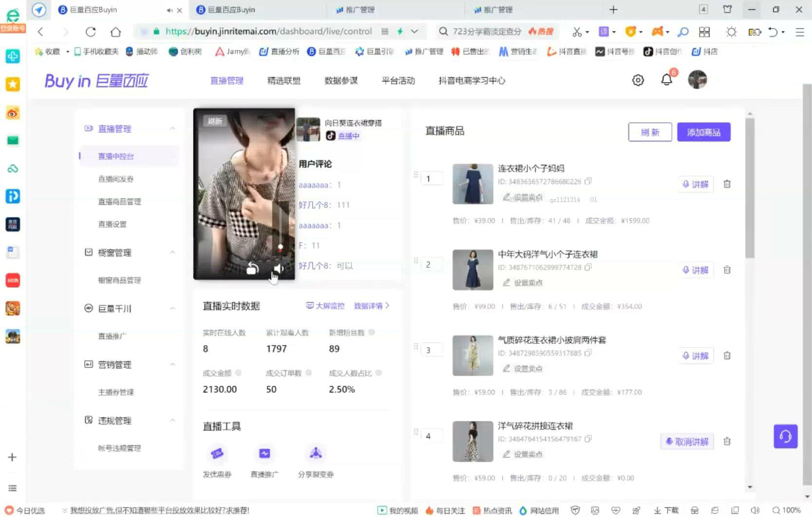Click the drag handle of product row 1
This screenshot has width=812, height=517.
pos(416,174)
